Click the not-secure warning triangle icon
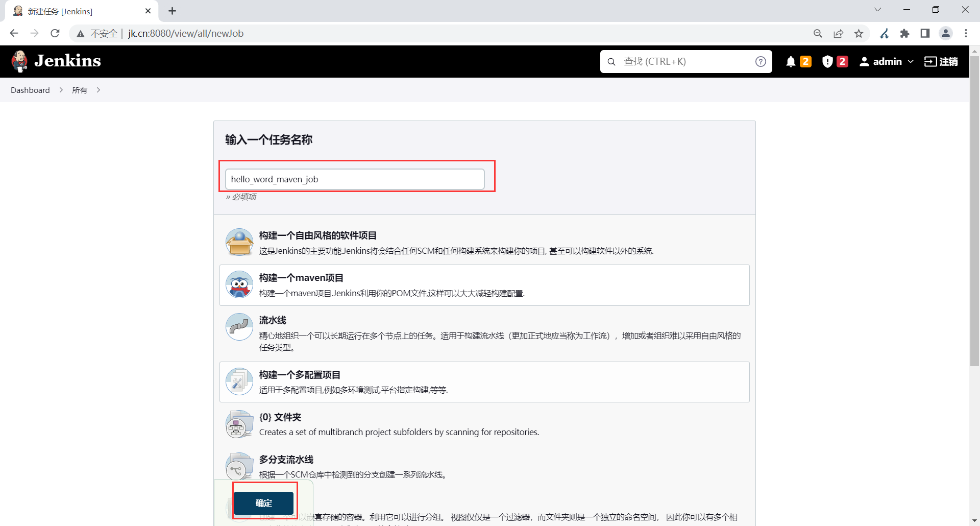Image resolution: width=980 pixels, height=526 pixels. pos(81,34)
